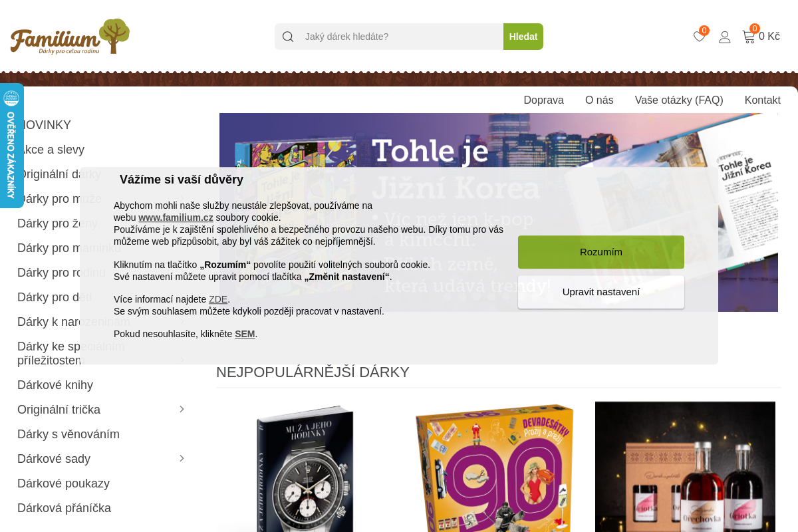Open the Doprava menu item
Screen dimensions: 798x532
(x=543, y=100)
